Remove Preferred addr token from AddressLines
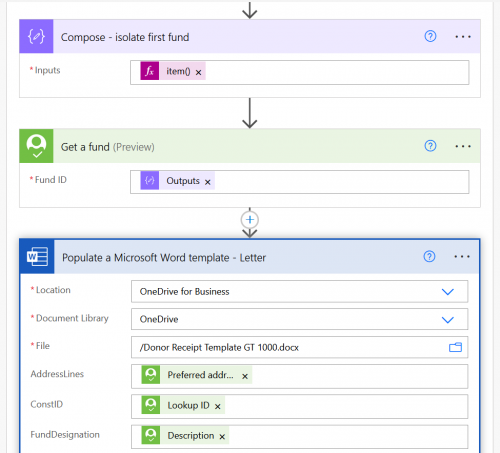Viewport: 500px width, 453px height. (245, 376)
